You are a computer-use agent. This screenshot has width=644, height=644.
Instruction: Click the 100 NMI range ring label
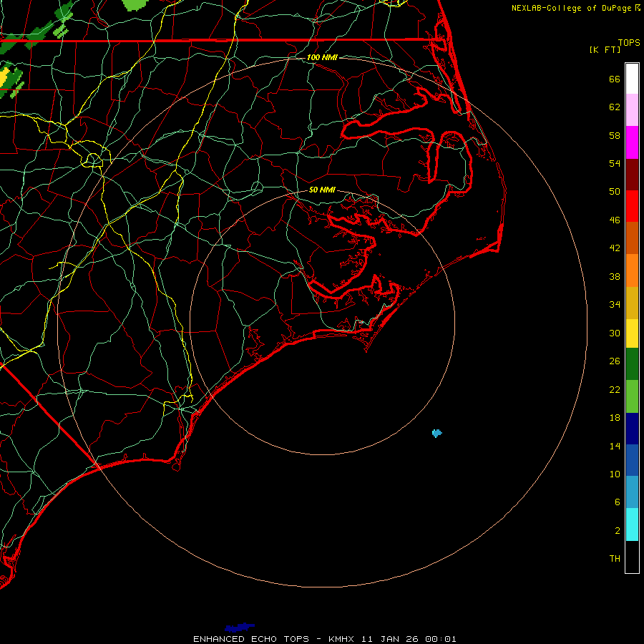point(321,57)
